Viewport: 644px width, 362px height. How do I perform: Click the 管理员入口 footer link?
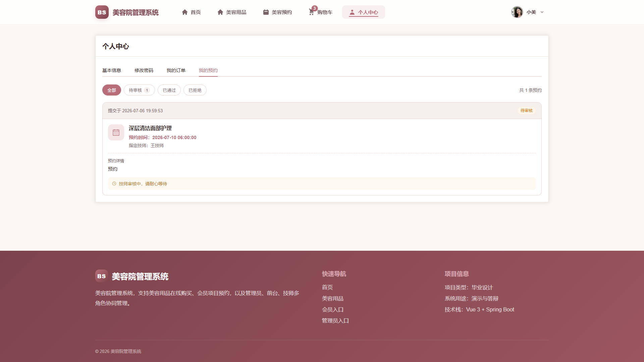click(x=335, y=321)
